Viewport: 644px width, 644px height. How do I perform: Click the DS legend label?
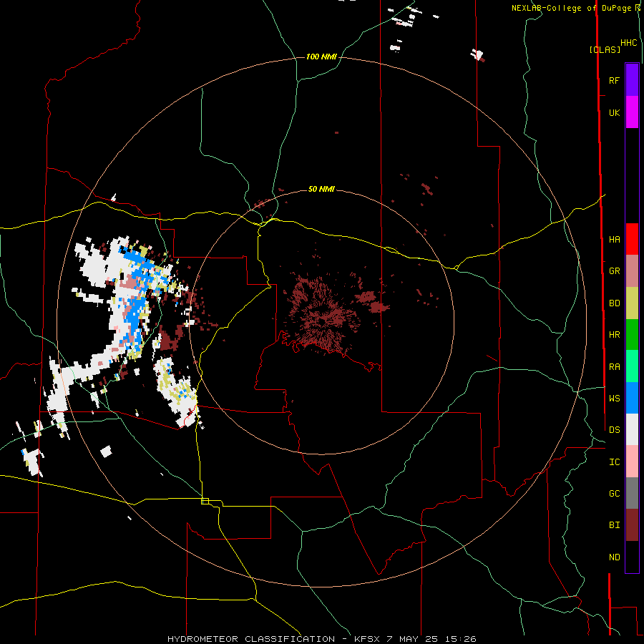[614, 430]
